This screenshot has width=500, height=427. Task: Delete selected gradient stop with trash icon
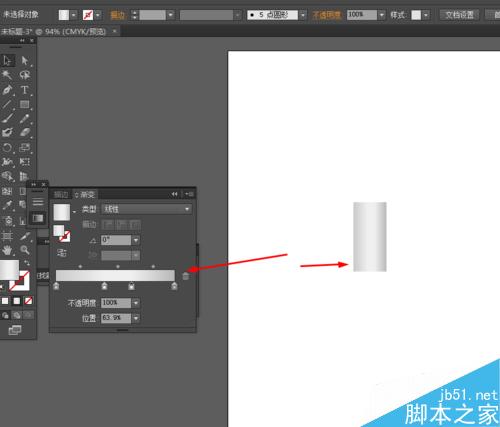[185, 276]
